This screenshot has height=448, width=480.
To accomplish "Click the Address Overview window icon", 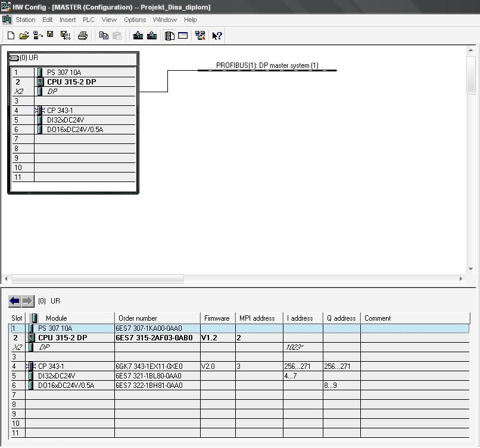I will [x=183, y=36].
